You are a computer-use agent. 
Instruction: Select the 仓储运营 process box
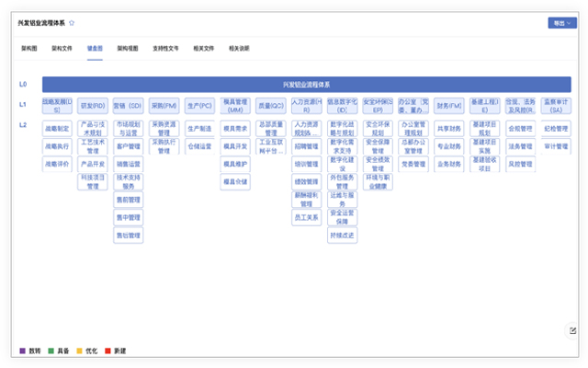(199, 146)
